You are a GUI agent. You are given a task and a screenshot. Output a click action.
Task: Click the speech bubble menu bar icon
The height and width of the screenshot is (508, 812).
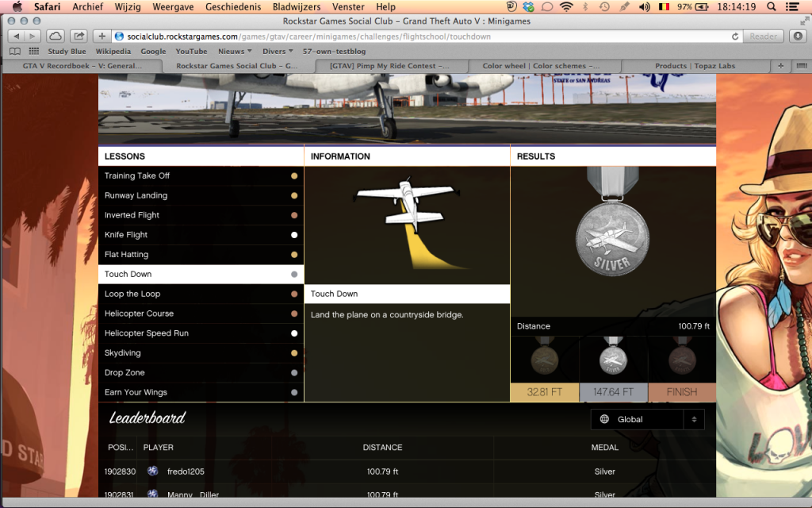[547, 6]
